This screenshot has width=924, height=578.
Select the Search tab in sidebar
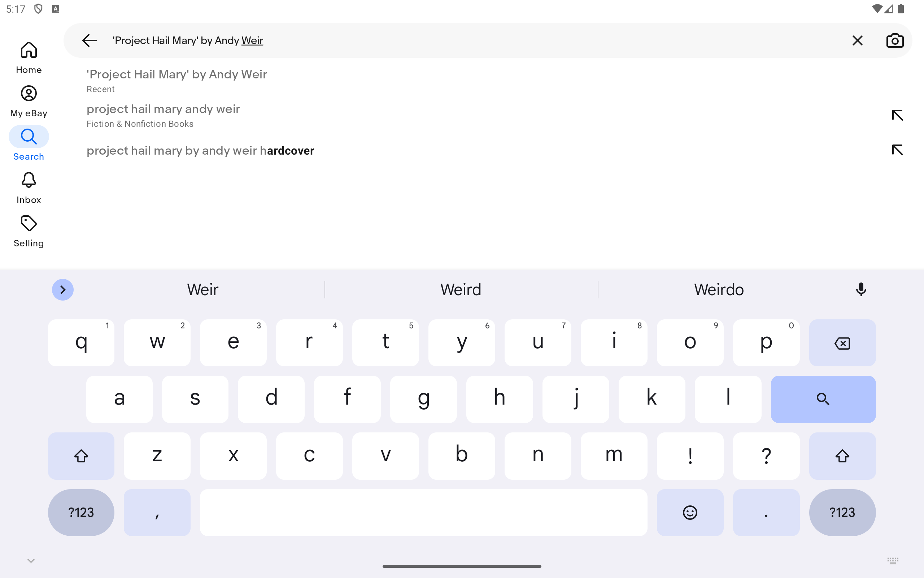29,144
